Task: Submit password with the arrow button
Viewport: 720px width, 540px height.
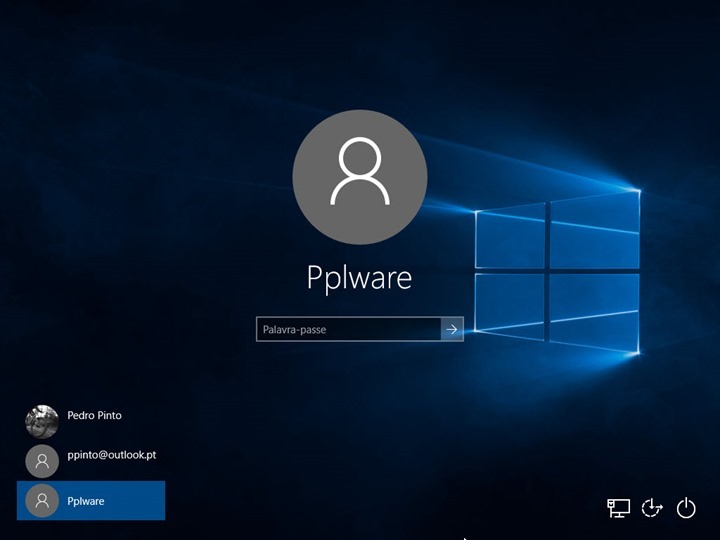Action: 452,329
